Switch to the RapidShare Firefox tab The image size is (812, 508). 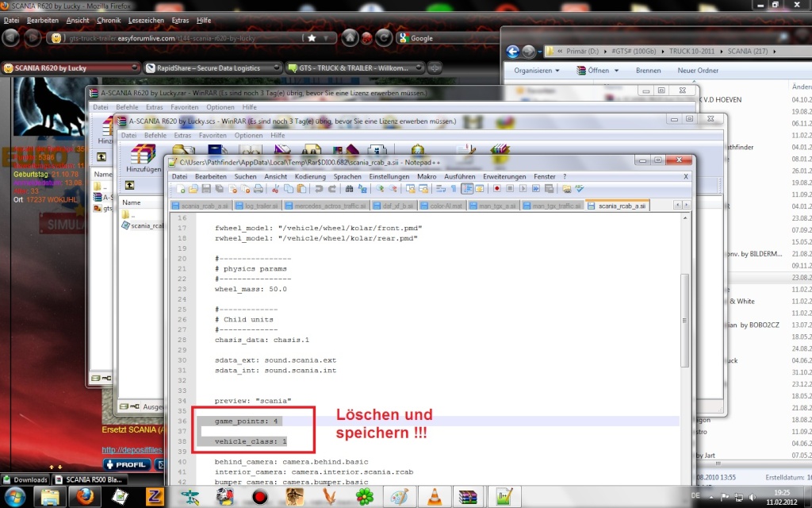point(213,68)
